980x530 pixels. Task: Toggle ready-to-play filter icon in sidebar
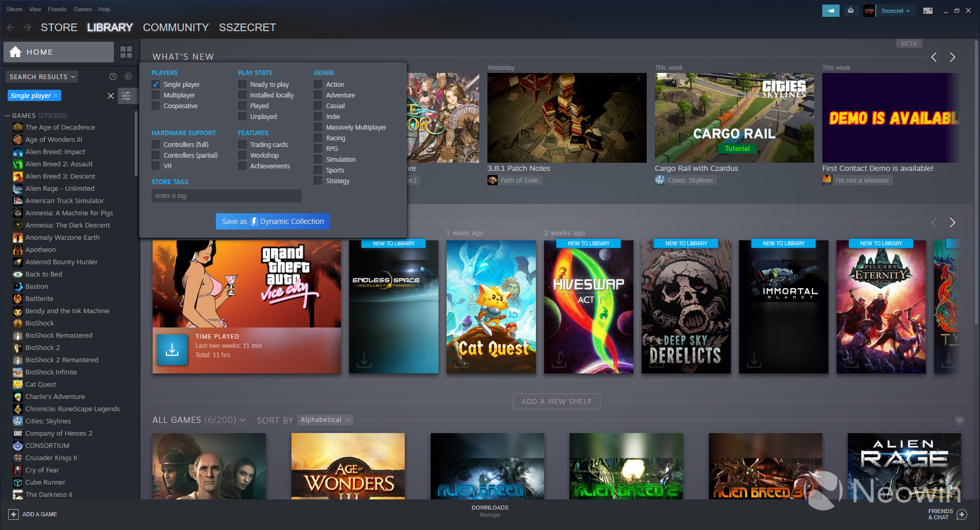pos(128,77)
